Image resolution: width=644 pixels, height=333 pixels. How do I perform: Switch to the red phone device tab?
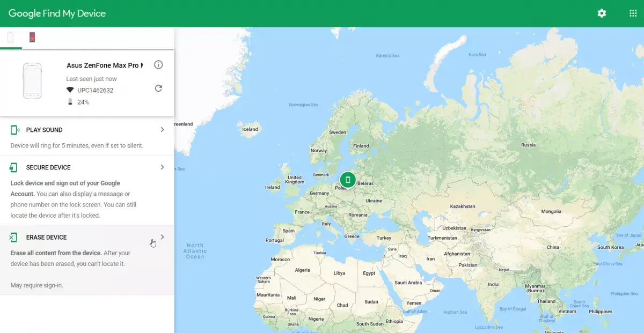pyautogui.click(x=32, y=38)
